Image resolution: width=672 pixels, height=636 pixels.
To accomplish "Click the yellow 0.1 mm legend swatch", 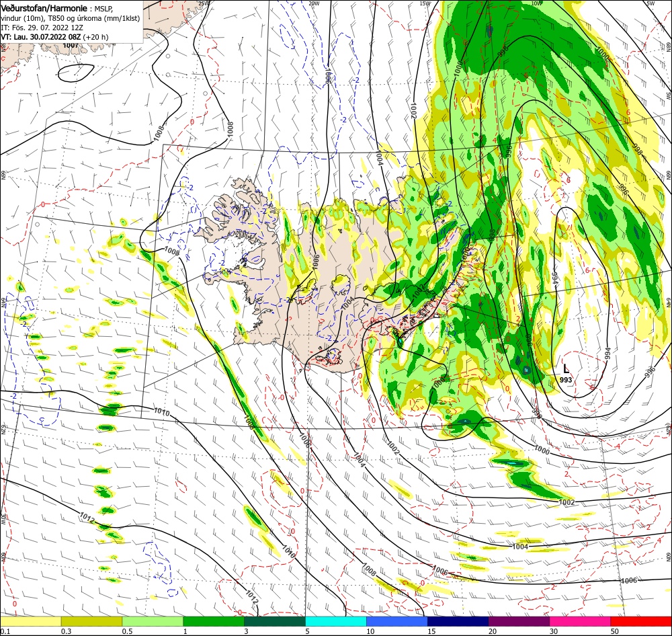I will point(31,621).
